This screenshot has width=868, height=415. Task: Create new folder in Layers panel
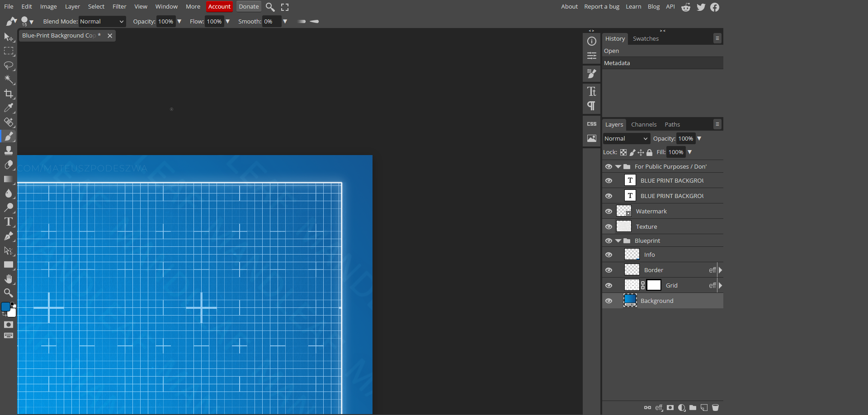(x=693, y=408)
